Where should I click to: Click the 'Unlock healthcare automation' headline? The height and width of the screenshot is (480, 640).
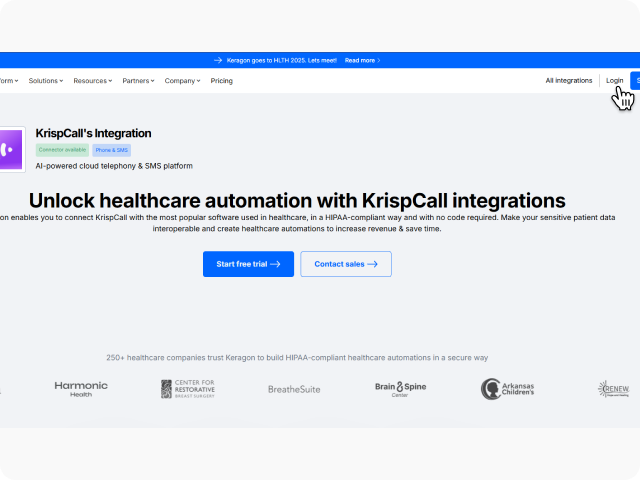pyautogui.click(x=297, y=200)
